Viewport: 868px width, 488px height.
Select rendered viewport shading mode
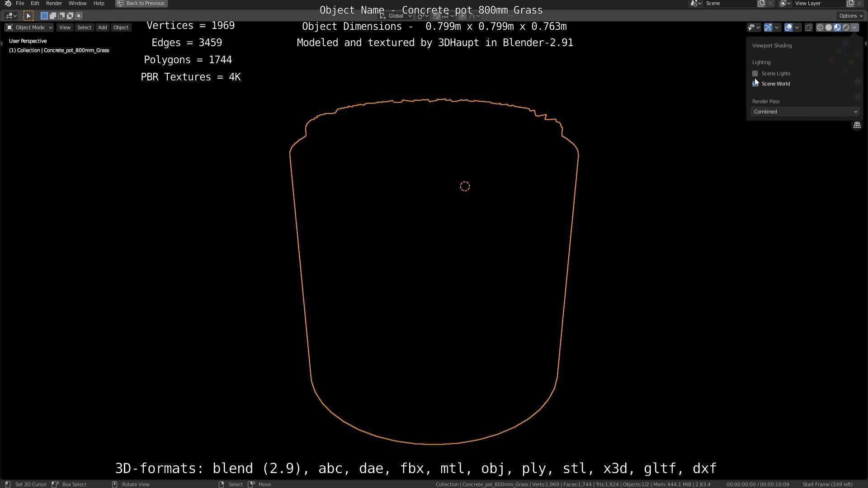point(845,28)
